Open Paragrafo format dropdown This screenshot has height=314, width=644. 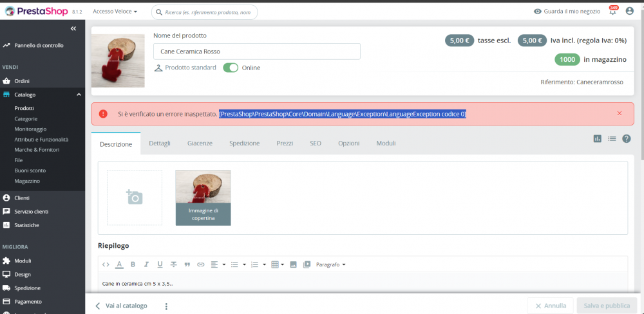[330, 264]
